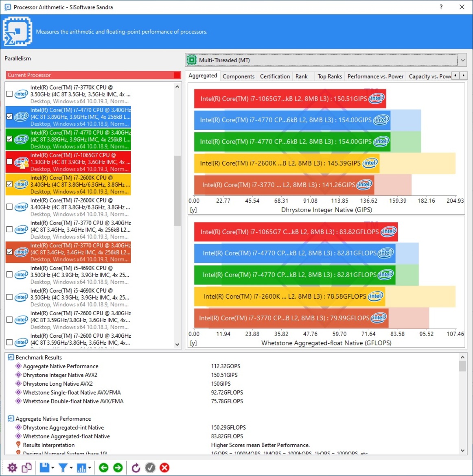This screenshot has height=476, width=473.
Task: Open the Top Ranks tab
Action: point(330,76)
